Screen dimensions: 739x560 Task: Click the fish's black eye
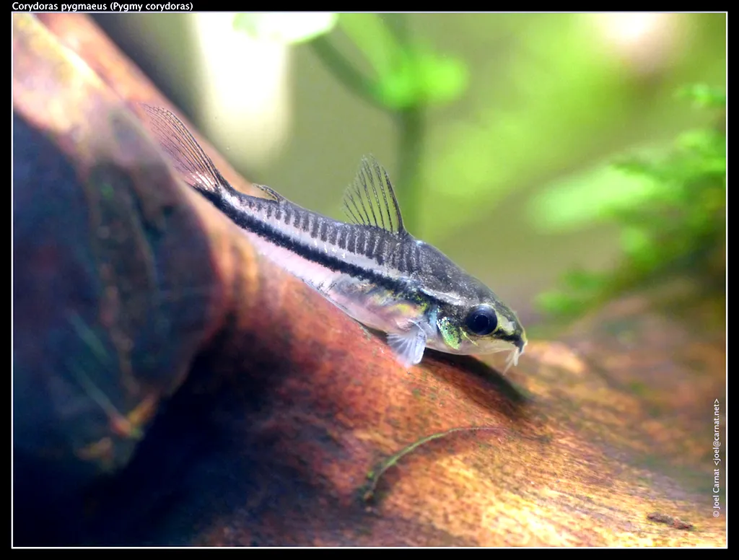(481, 320)
